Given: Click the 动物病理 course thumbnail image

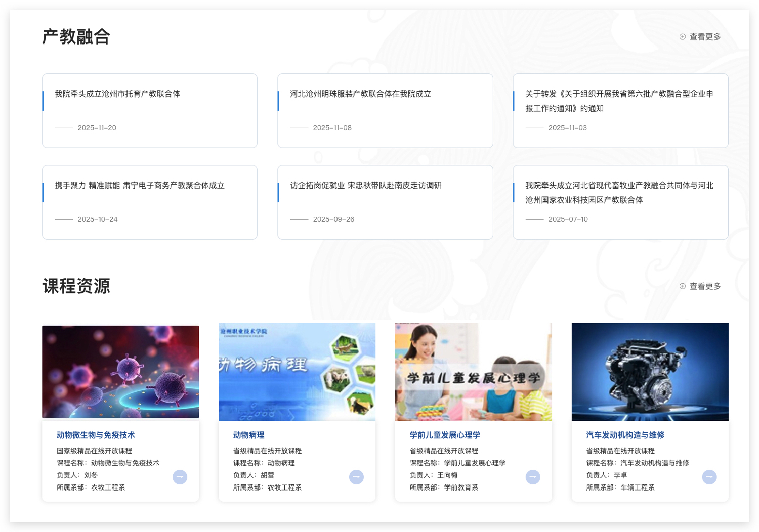Looking at the screenshot, I should click(x=297, y=372).
